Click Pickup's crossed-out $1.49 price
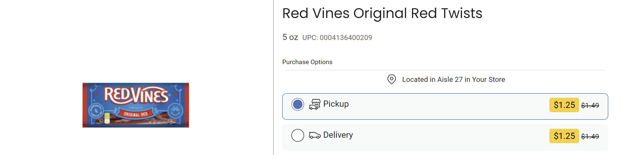 (590, 106)
